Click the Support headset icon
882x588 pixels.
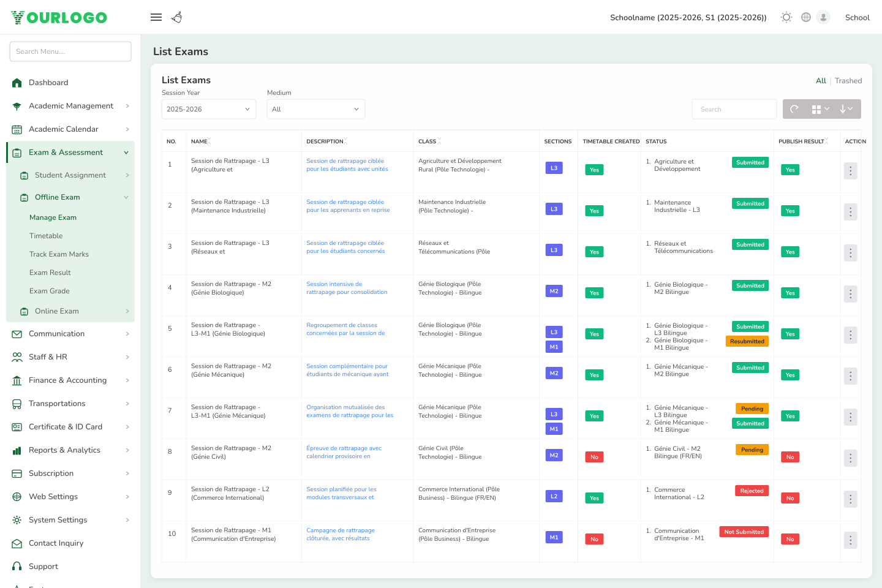[17, 567]
